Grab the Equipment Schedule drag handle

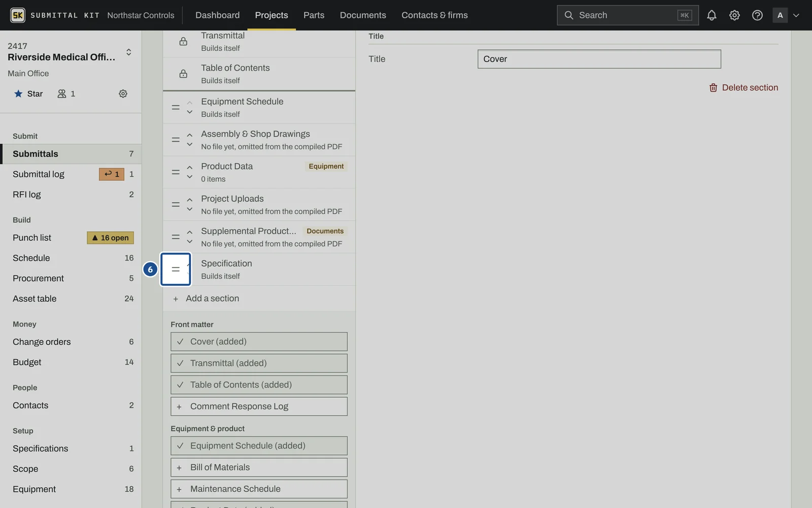pos(176,107)
